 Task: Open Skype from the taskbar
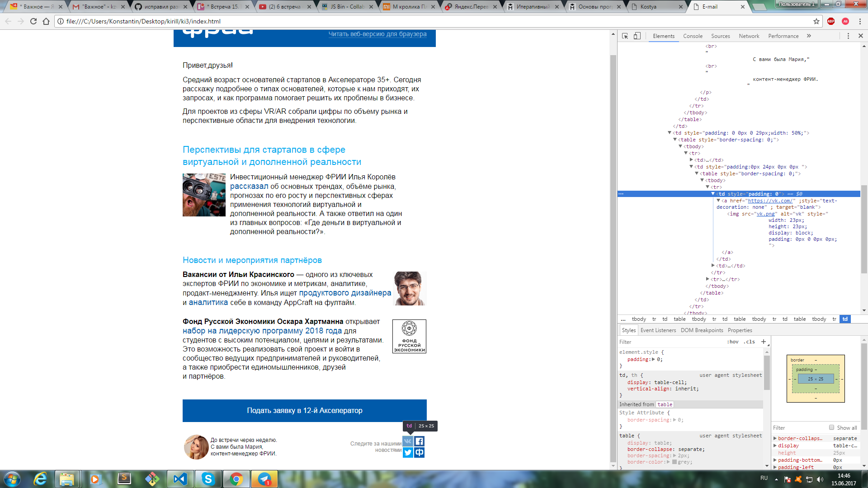pos(208,479)
